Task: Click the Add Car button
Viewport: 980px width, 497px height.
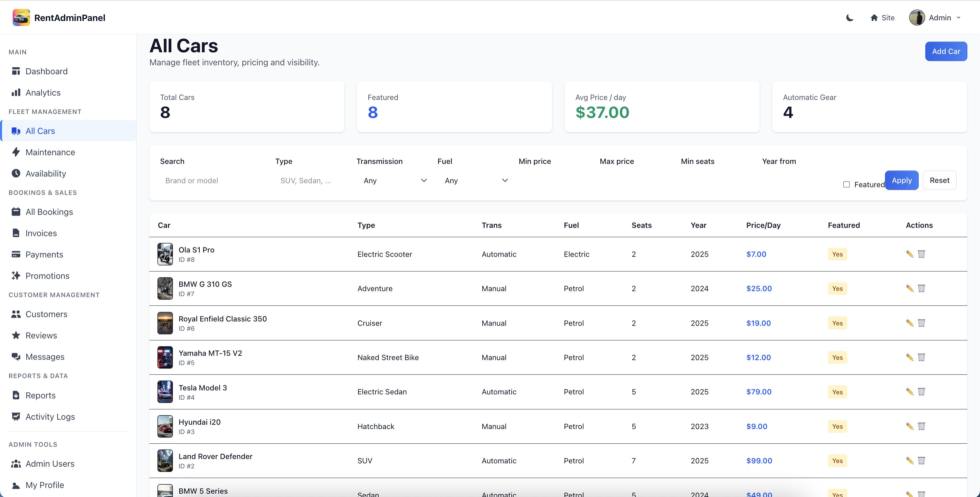Action: pyautogui.click(x=946, y=51)
